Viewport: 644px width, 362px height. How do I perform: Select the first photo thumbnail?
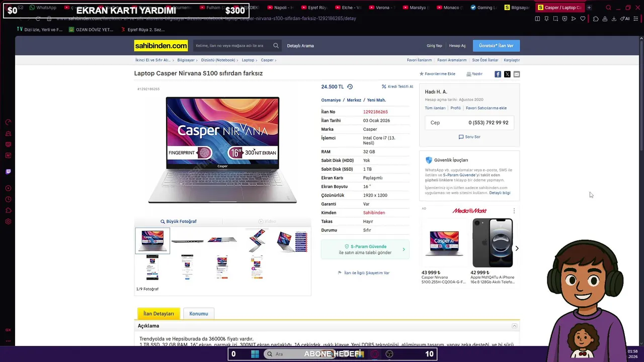[x=152, y=240]
